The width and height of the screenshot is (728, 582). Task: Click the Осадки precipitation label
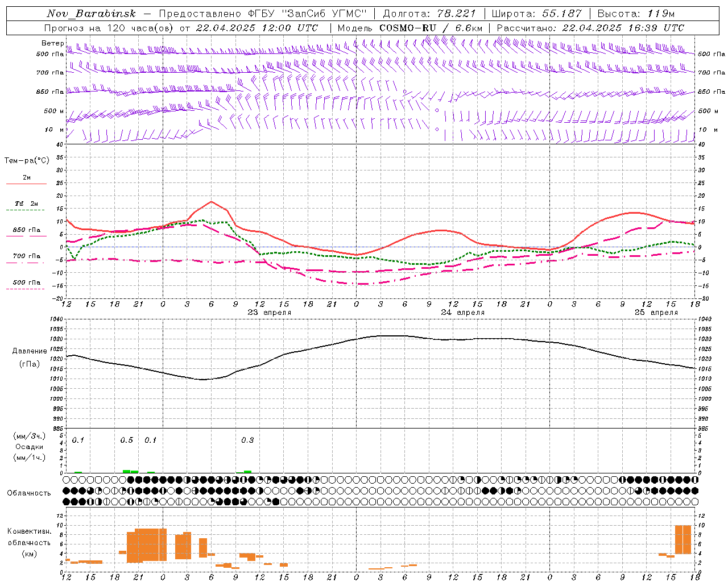30,447
